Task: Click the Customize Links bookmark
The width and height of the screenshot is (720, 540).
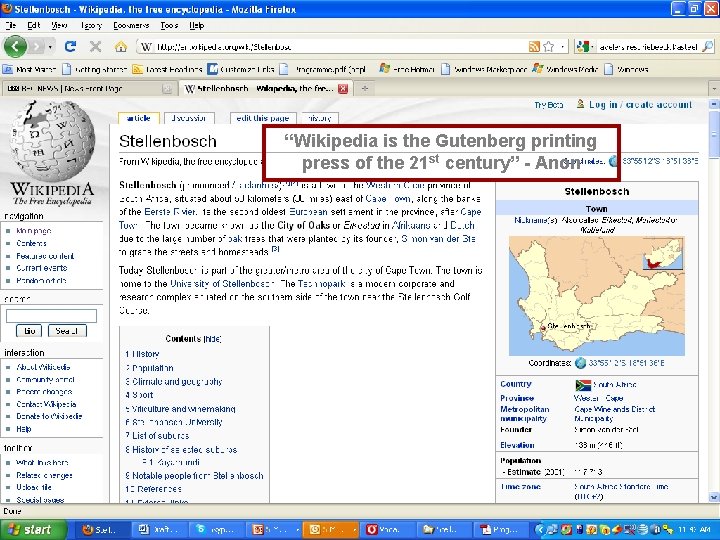Action: (241, 69)
